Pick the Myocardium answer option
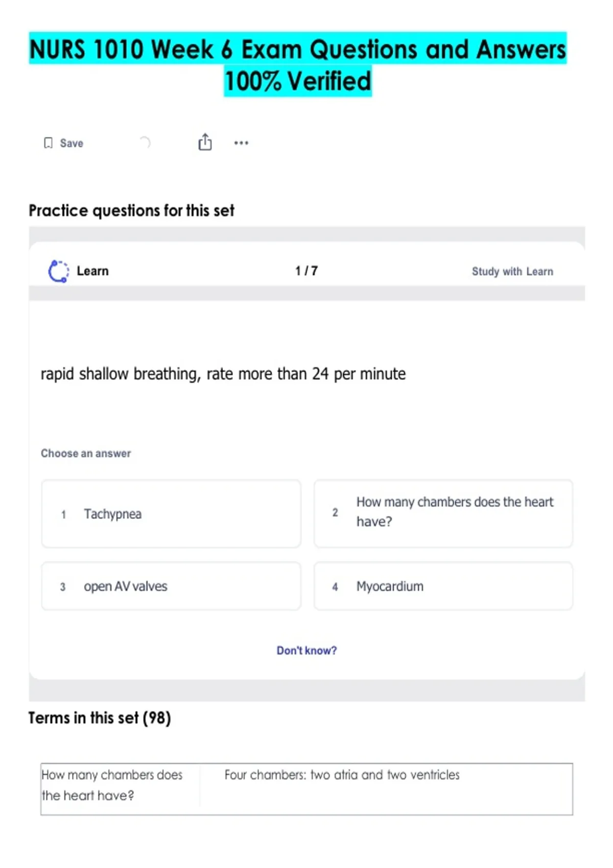This screenshot has height=868, width=613. (443, 586)
